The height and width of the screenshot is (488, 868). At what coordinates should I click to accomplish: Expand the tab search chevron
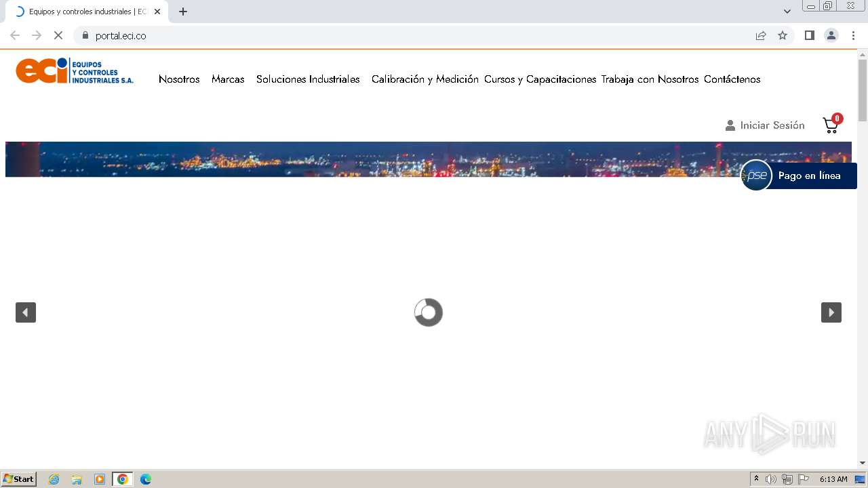click(x=787, y=12)
